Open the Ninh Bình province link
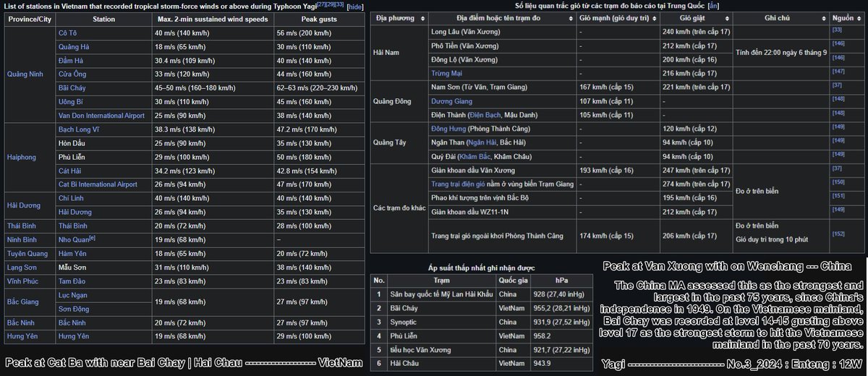The image size is (868, 376). pyautogui.click(x=23, y=239)
